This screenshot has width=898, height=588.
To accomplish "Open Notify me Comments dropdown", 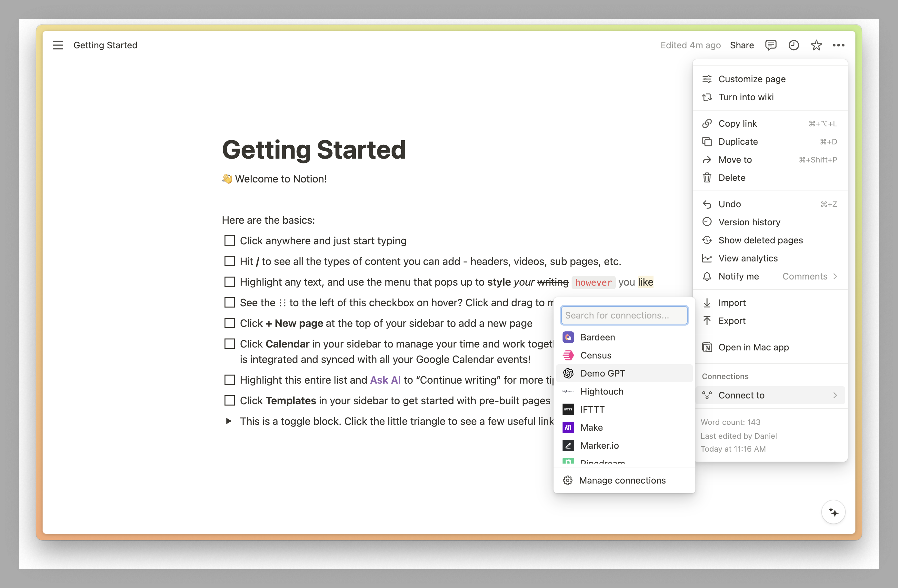I will (809, 277).
